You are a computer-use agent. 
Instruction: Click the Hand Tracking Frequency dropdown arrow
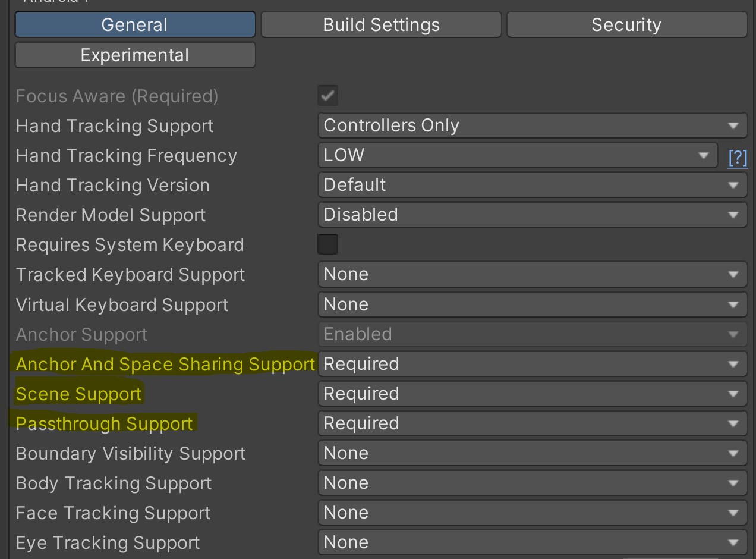tap(704, 155)
